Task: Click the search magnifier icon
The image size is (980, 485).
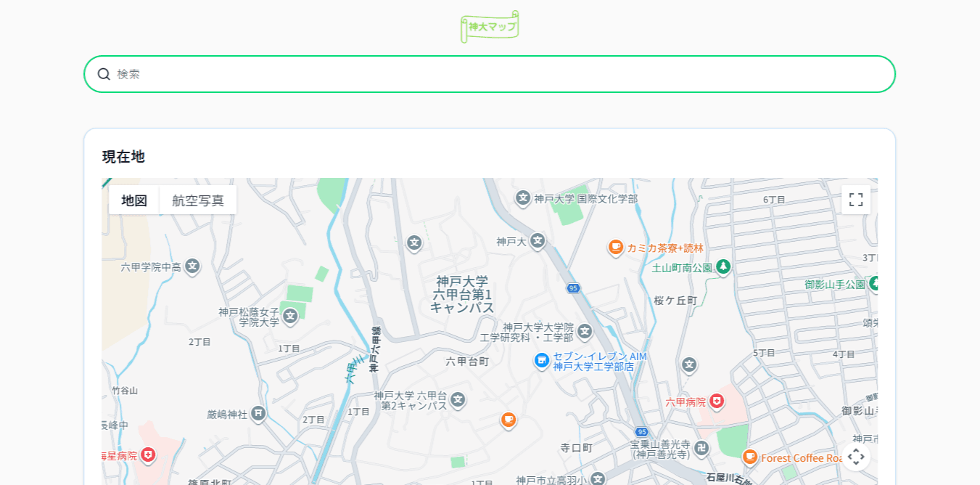Action: 102,73
